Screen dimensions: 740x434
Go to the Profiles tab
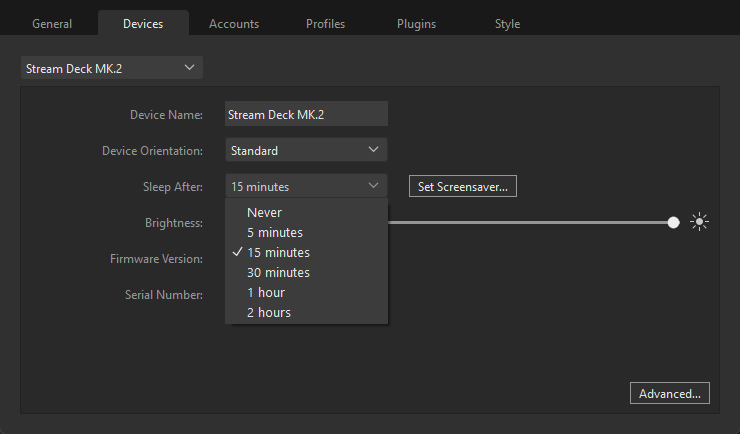tap(325, 24)
